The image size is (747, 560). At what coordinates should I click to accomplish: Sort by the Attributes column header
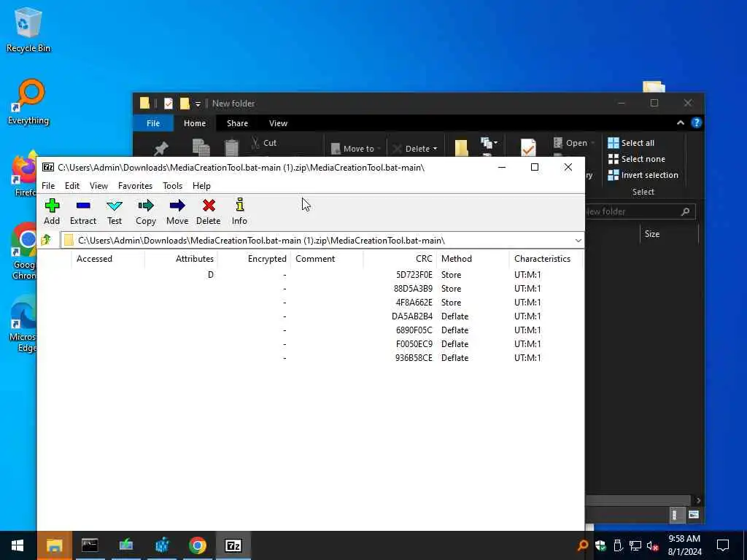181,259
